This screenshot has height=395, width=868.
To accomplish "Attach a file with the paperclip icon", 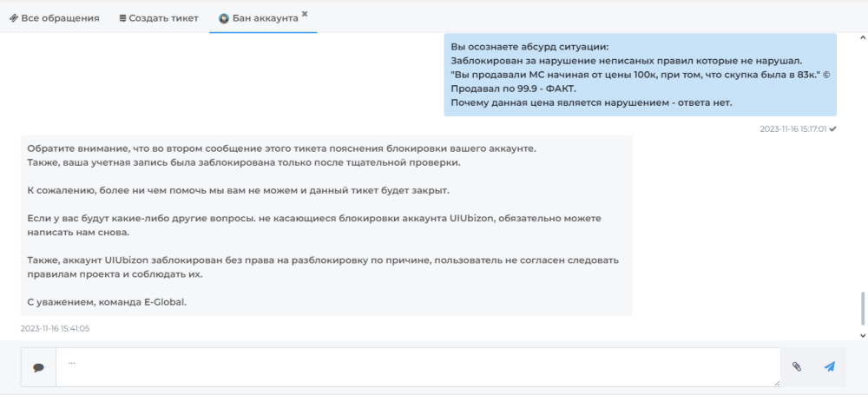I will [x=797, y=366].
